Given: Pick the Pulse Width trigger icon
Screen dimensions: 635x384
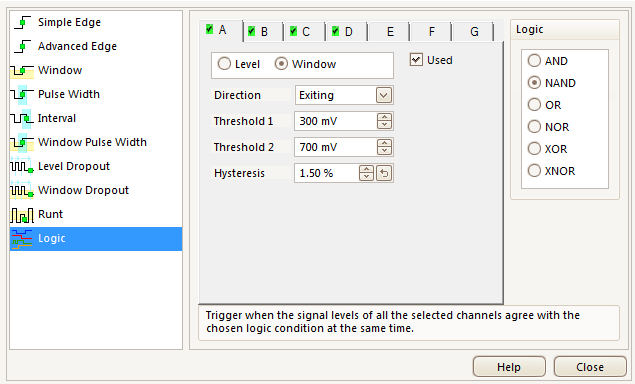Looking at the screenshot, I should click(x=22, y=94).
